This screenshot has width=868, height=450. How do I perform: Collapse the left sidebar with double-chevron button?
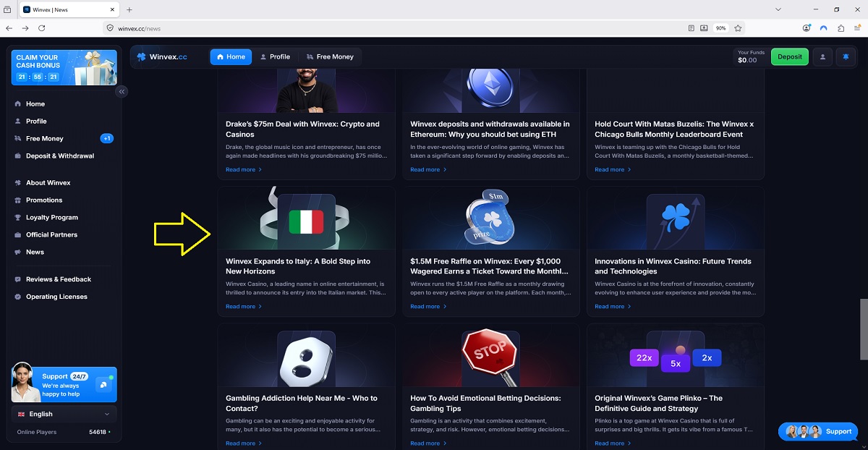point(122,91)
